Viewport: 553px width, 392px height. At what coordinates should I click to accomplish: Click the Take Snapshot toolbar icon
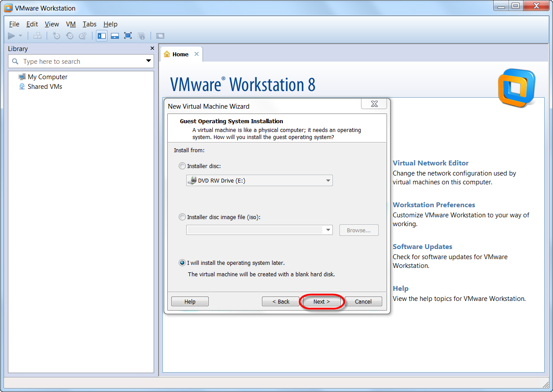56,36
